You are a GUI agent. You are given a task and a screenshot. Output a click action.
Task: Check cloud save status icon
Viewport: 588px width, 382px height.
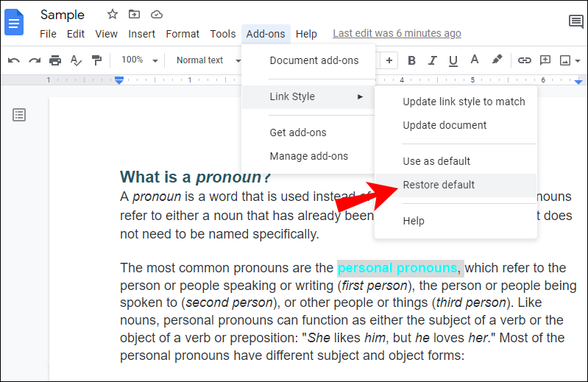pyautogui.click(x=156, y=15)
